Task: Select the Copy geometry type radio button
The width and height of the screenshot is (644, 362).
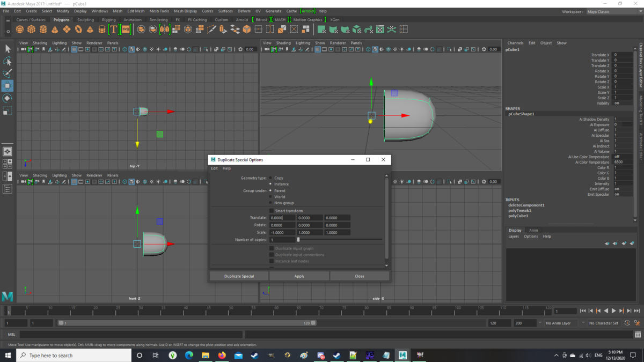Action: click(270, 178)
